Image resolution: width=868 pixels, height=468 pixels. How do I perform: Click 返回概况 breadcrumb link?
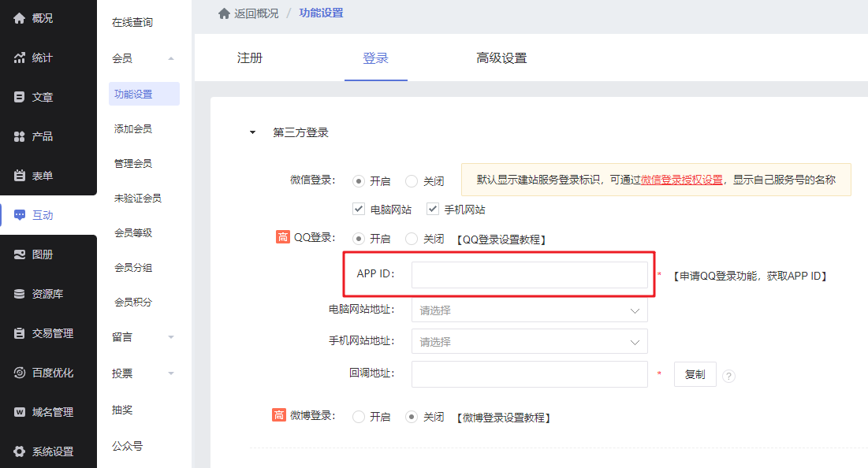(x=256, y=13)
